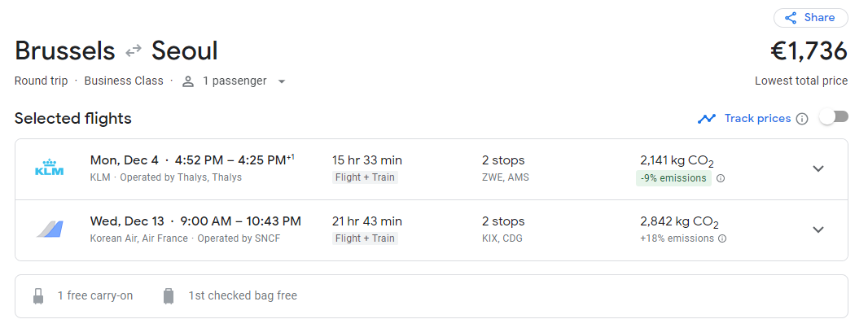Click the info icon next to -9% emissions
868x328 pixels.
coord(721,178)
